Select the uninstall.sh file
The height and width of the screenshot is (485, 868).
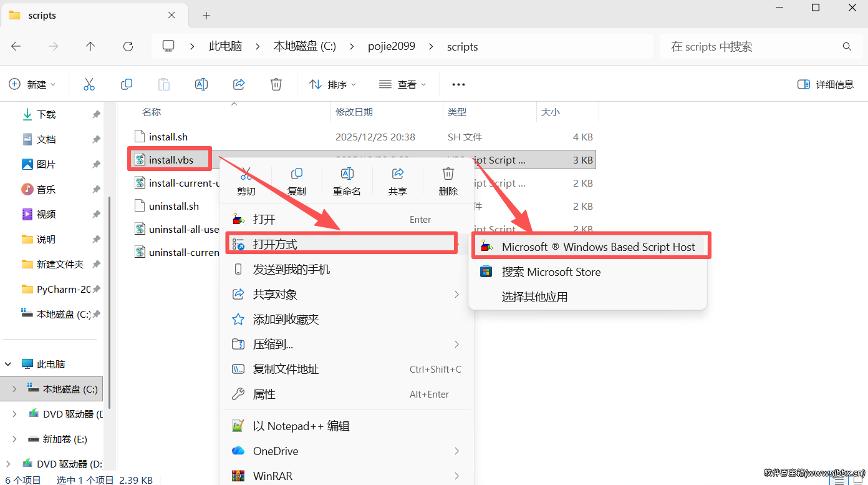click(x=174, y=206)
